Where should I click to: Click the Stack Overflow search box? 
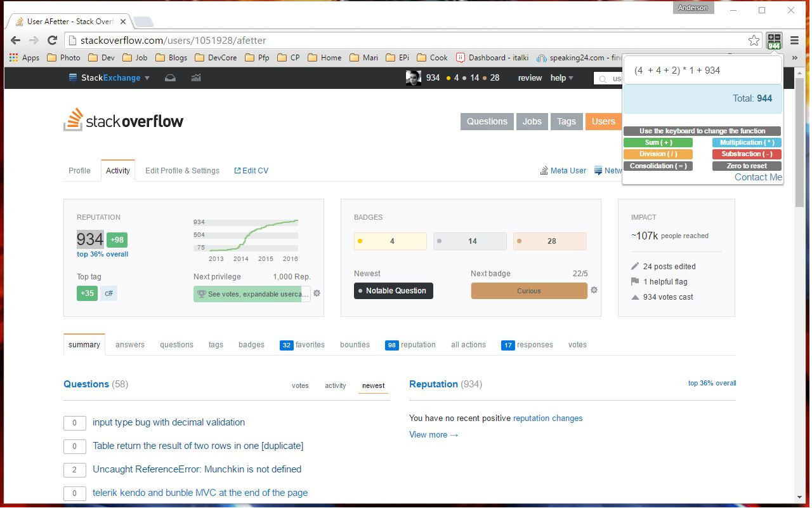tap(609, 78)
